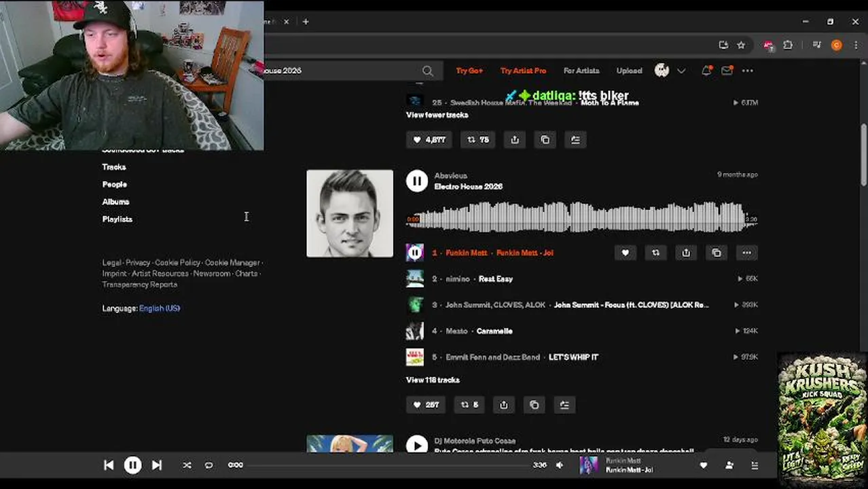Click View 118 tracks

(x=433, y=380)
